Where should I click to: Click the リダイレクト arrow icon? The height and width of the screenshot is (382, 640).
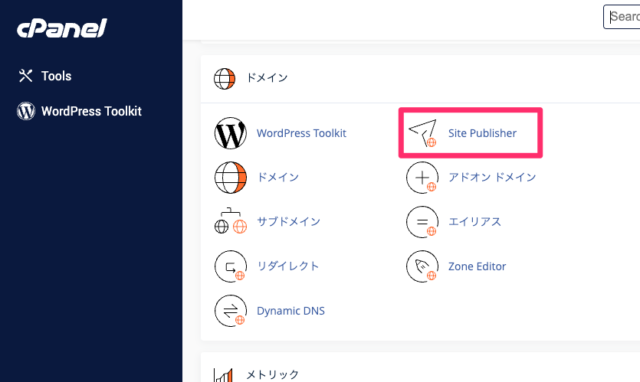(x=230, y=267)
